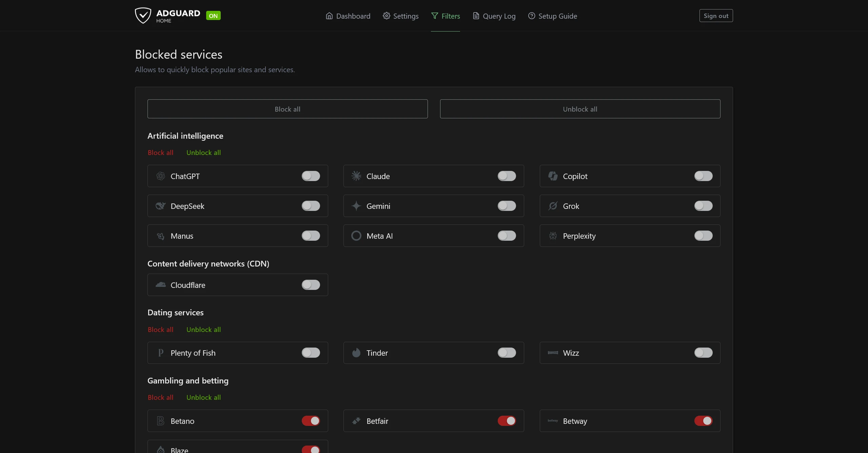Open the Settings menu

click(x=401, y=16)
